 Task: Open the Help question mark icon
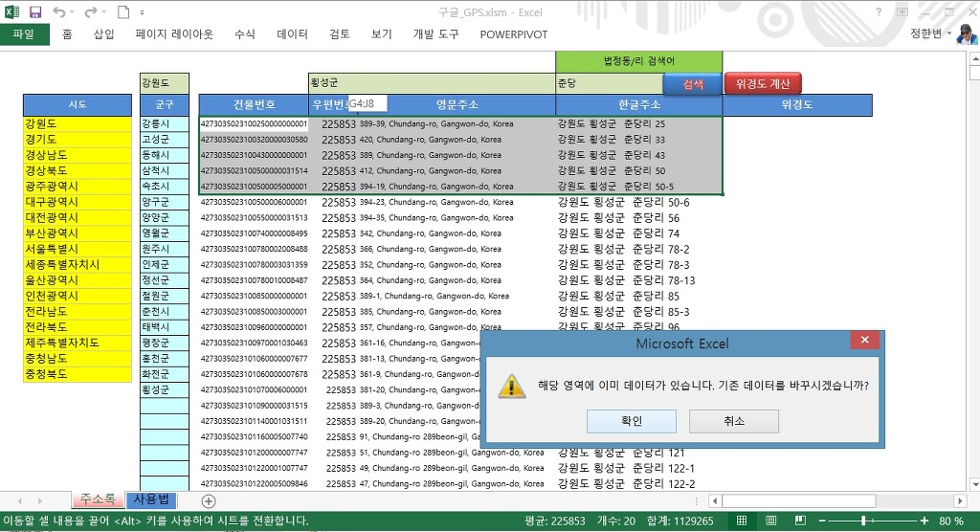coord(879,12)
